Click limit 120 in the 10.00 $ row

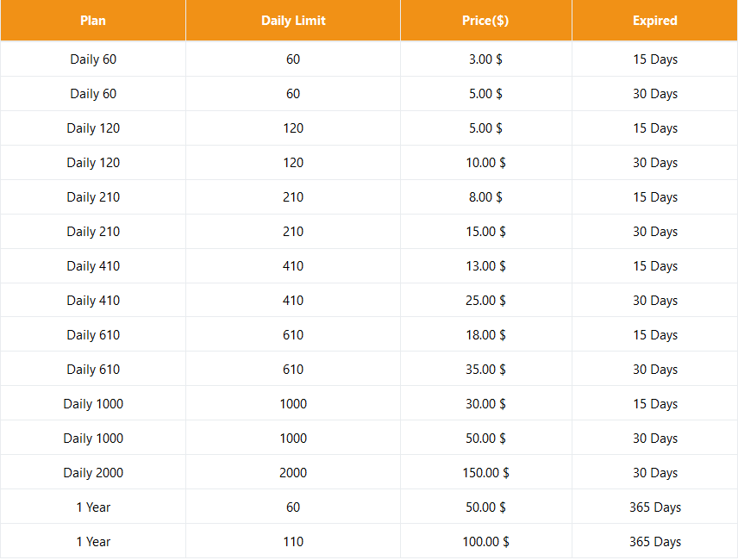[x=293, y=163]
